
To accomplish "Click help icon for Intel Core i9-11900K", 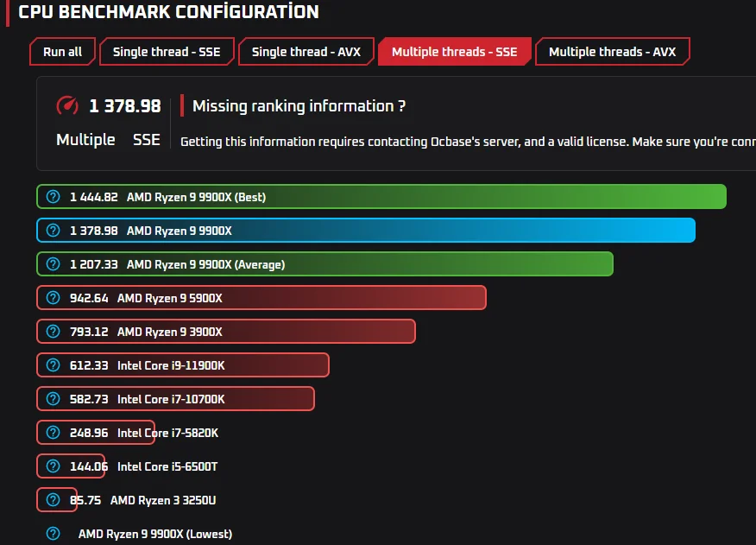I will [x=53, y=365].
